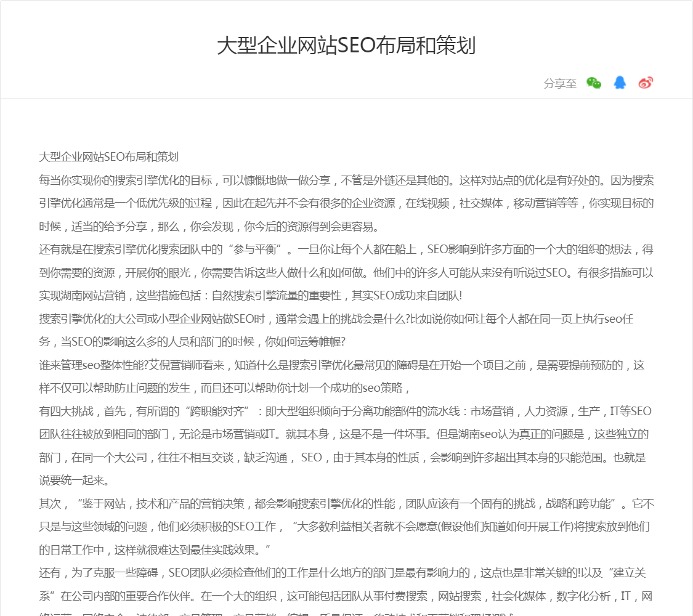Image resolution: width=693 pixels, height=616 pixels.
Task: Click the large page heading "大型企业网站SEO布局和策划"
Action: click(346, 46)
